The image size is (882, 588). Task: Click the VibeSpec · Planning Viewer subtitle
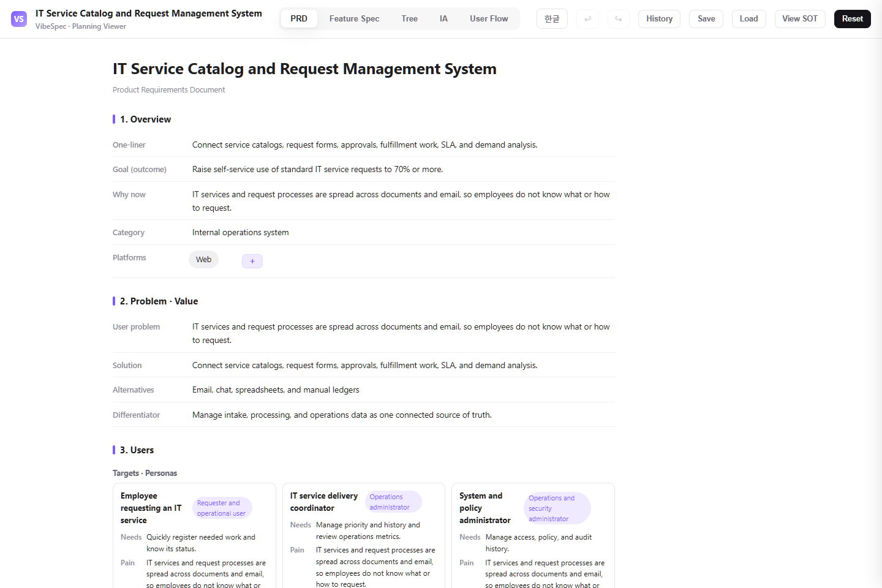tap(81, 26)
